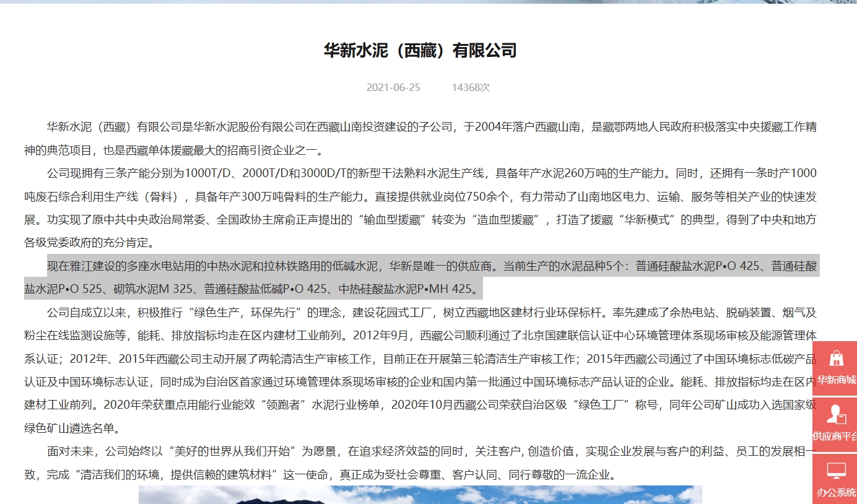Click the 华新商城 sidebar label
857x504 pixels.
pyautogui.click(x=836, y=380)
